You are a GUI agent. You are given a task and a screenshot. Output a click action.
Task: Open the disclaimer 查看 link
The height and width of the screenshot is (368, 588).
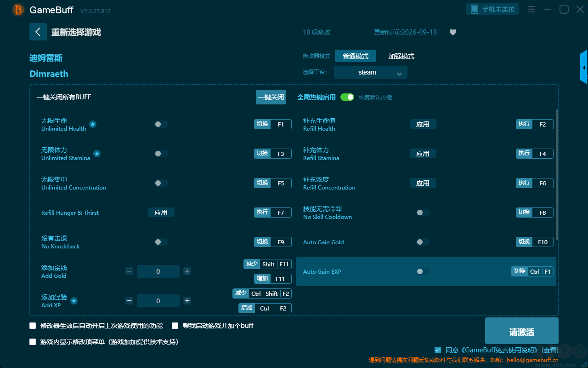(551, 351)
